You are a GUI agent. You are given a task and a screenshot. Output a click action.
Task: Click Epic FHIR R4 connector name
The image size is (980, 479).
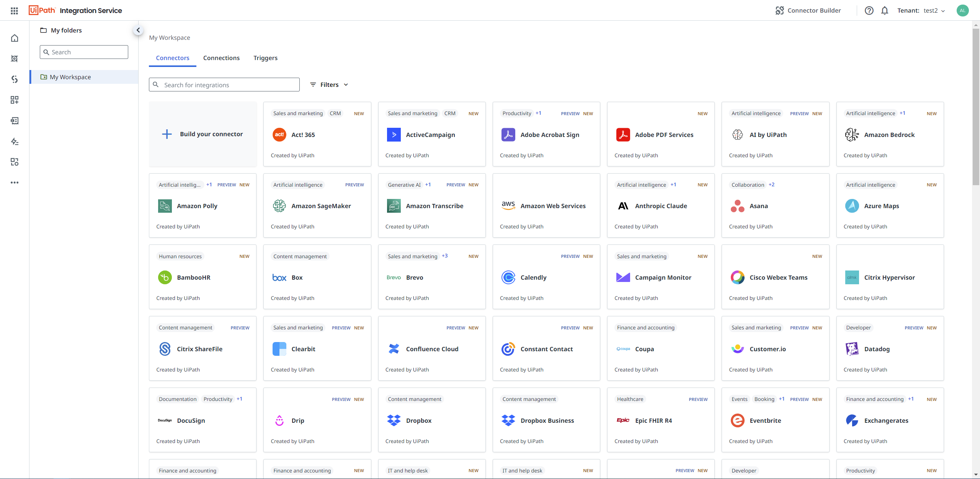click(x=653, y=420)
